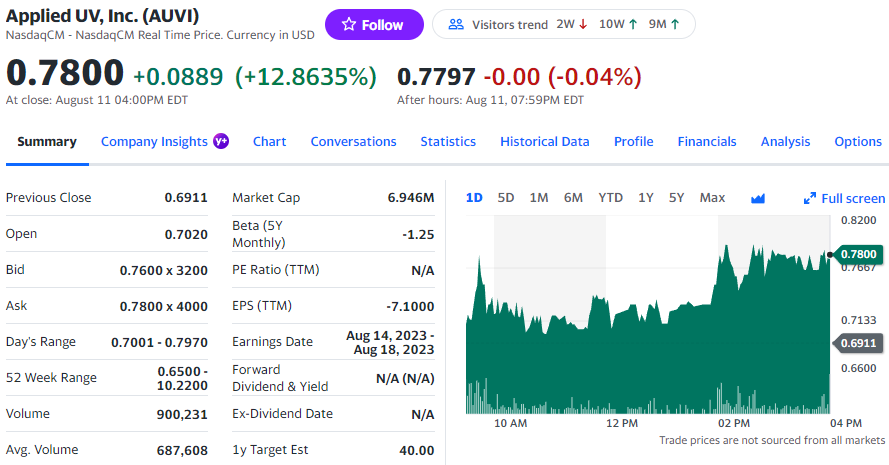The width and height of the screenshot is (889, 465).
Task: Click the 10W upward green arrow
Action: click(633, 24)
